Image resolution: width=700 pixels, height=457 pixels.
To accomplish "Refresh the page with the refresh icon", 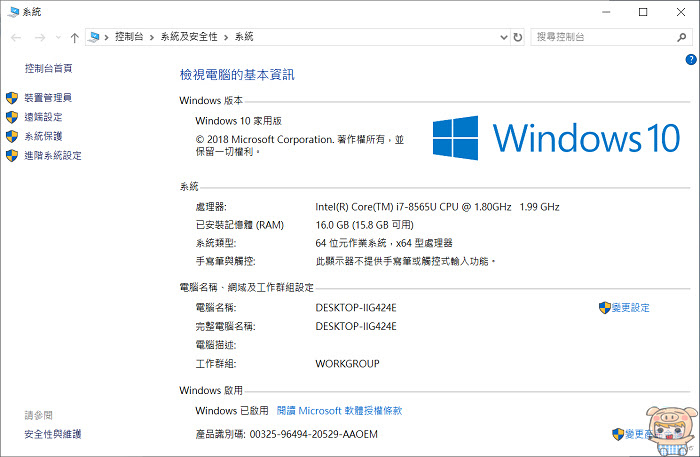I will pyautogui.click(x=517, y=37).
